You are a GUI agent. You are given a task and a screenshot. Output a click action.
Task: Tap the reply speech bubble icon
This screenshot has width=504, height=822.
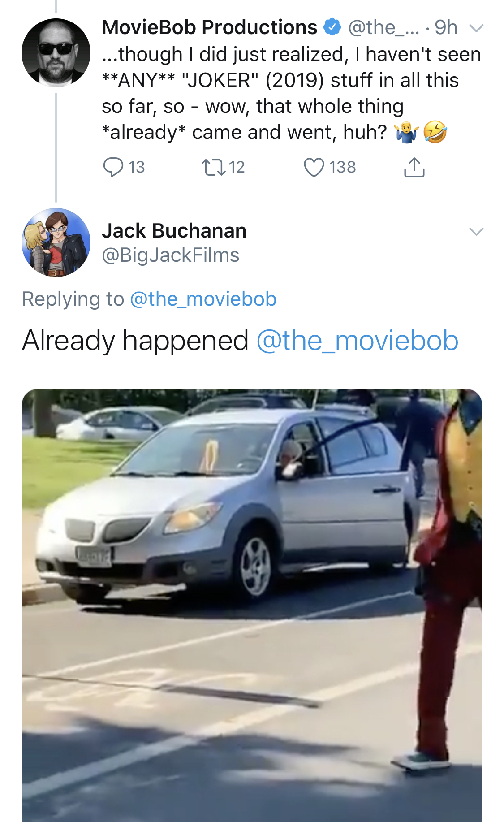pos(113,167)
